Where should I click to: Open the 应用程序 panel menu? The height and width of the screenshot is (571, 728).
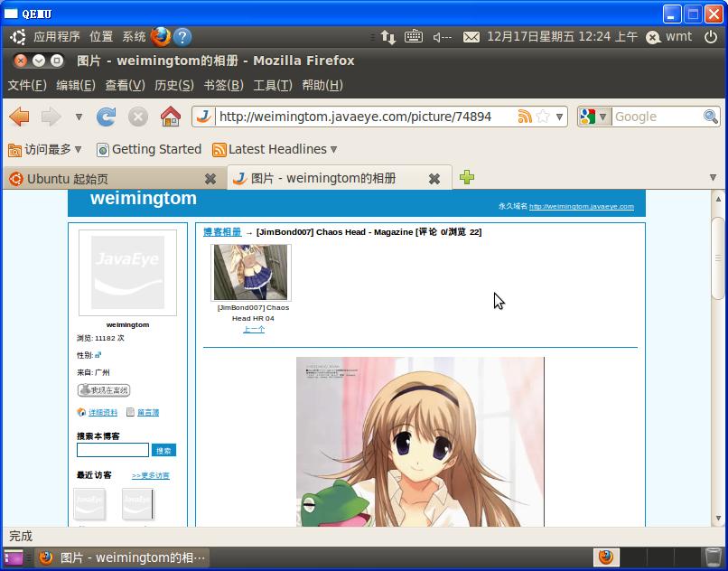click(x=56, y=37)
